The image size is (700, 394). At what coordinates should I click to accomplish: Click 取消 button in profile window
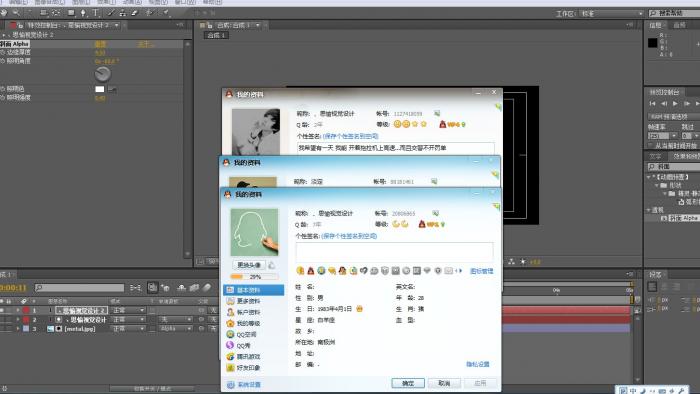click(x=444, y=383)
